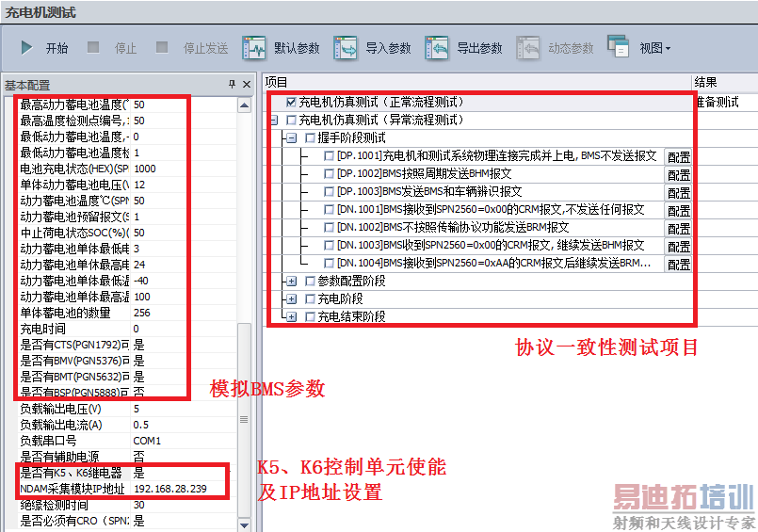Enable test item DN.1001
Image resolution: width=758 pixels, height=532 pixels.
coord(329,209)
